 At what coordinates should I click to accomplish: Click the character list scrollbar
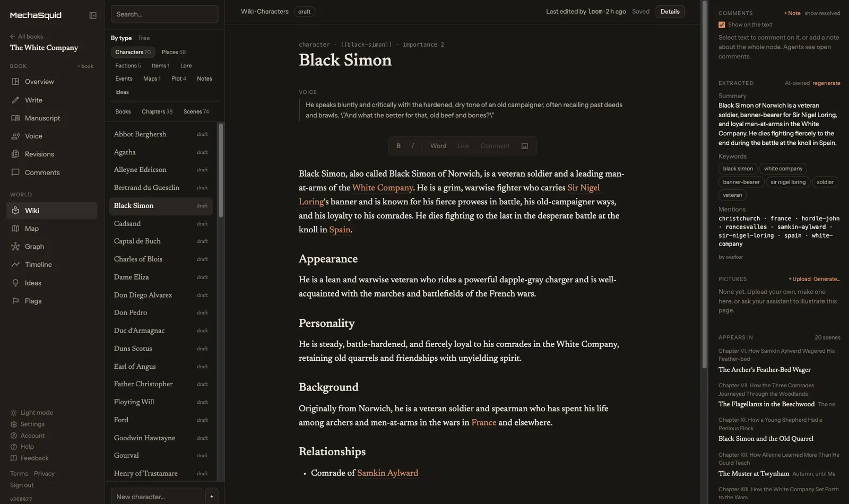tap(221, 170)
